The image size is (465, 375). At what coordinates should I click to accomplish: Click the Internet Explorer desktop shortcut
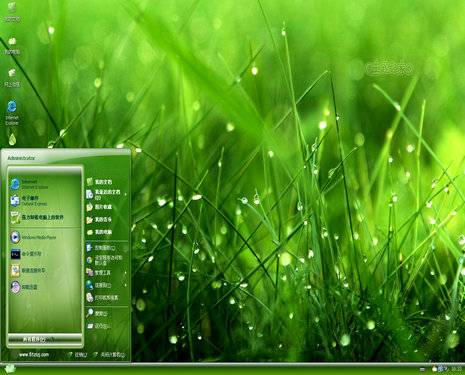point(12,112)
